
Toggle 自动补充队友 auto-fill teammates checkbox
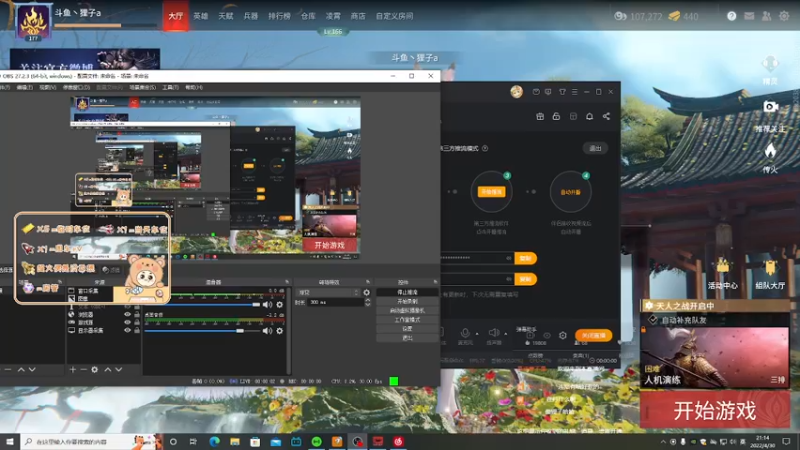[653, 320]
